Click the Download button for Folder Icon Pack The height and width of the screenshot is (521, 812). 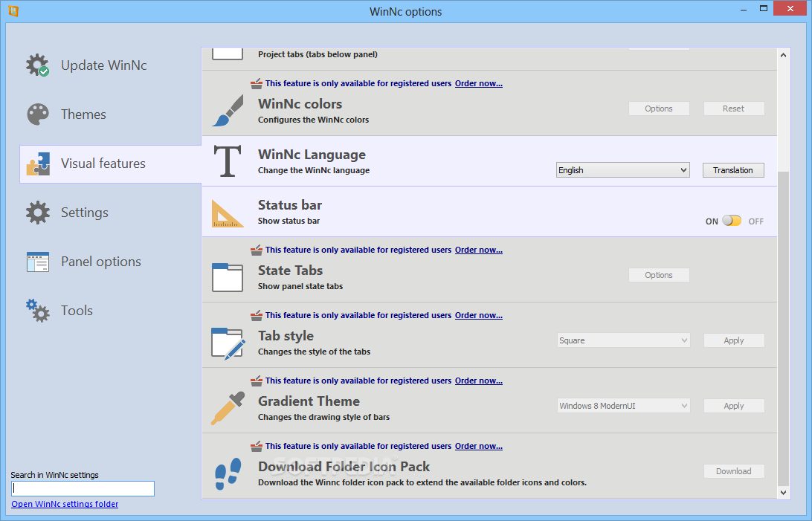coord(733,471)
